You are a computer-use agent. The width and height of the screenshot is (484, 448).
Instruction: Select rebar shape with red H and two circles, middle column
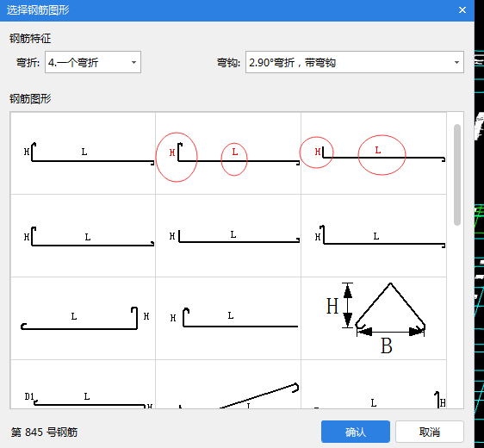tap(228, 153)
